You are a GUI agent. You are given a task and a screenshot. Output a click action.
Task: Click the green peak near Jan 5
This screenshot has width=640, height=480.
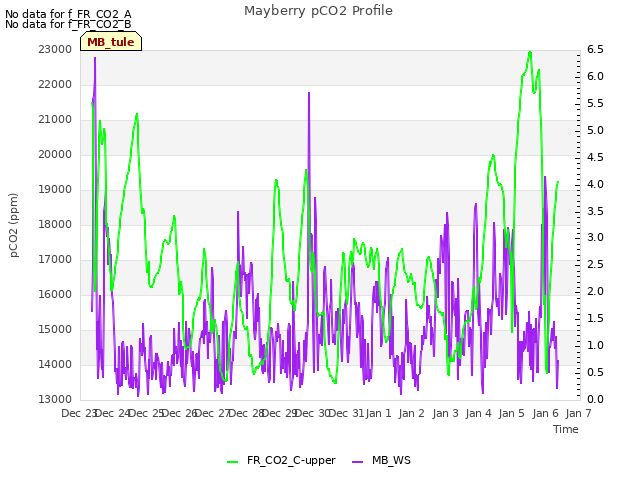[530, 52]
